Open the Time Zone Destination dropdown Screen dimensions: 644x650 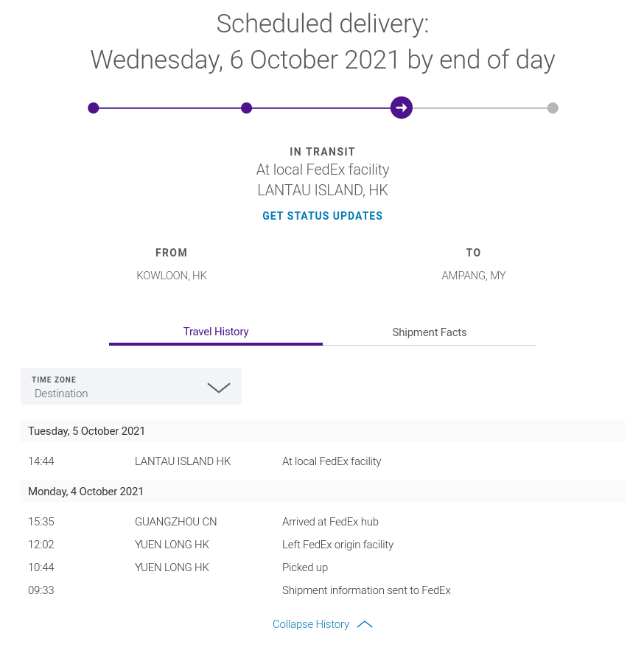click(131, 386)
